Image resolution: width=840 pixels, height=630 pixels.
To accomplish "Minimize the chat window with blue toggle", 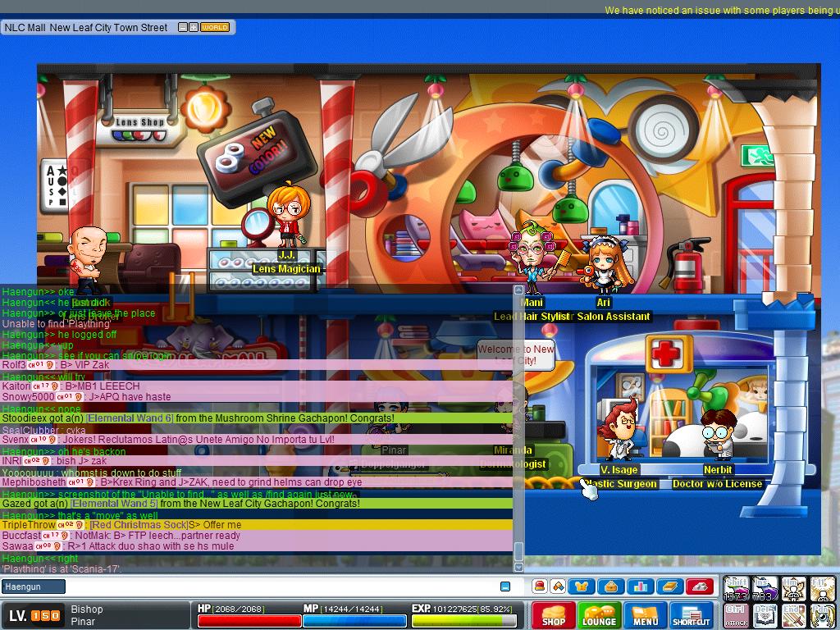I will coord(505,587).
